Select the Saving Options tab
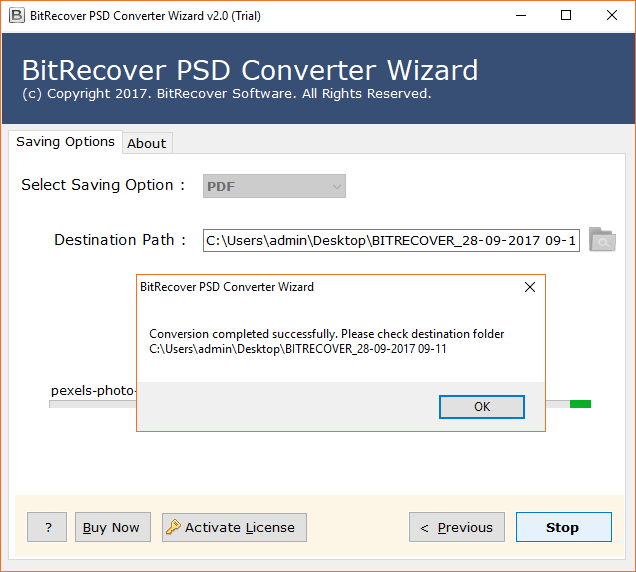This screenshot has height=572, width=636. 65,142
